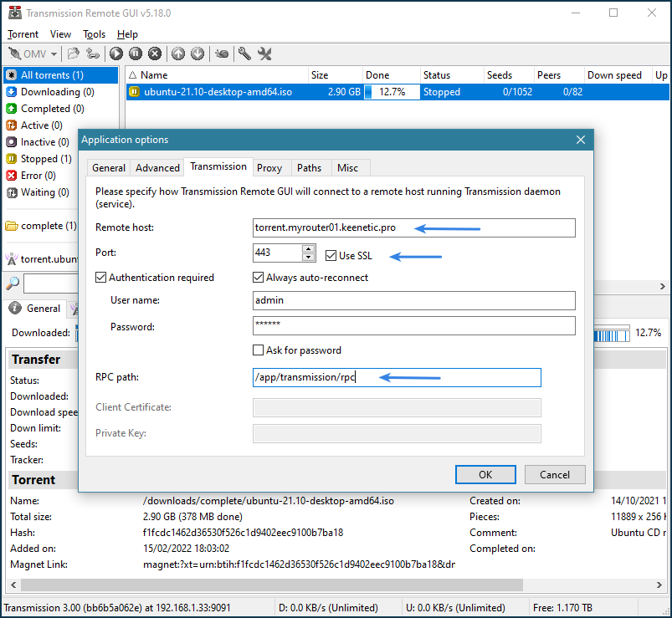Confirm options with OK button

coord(485,474)
